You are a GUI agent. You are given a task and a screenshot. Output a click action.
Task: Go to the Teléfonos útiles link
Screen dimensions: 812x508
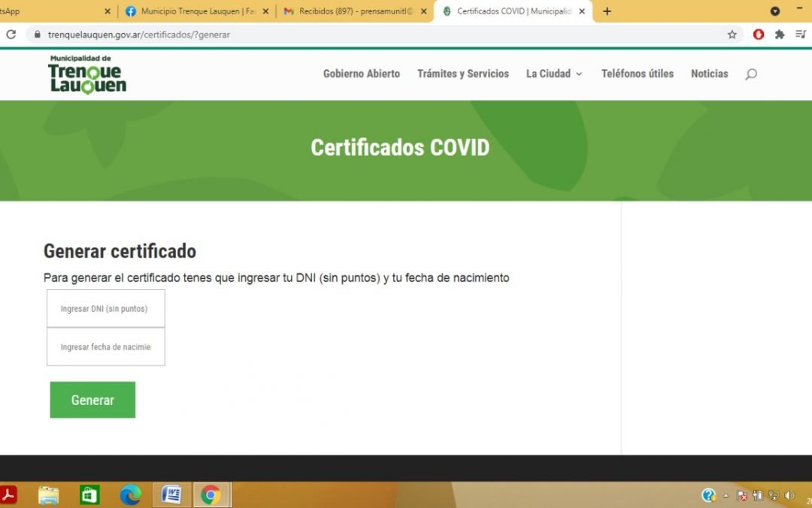point(638,74)
